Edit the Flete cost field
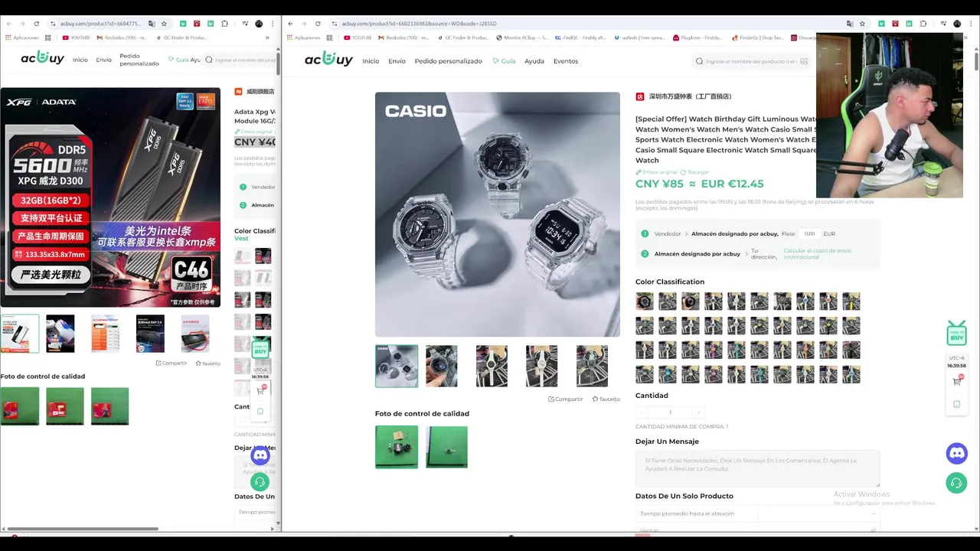Viewport: 980px width, 551px height. 809,233
